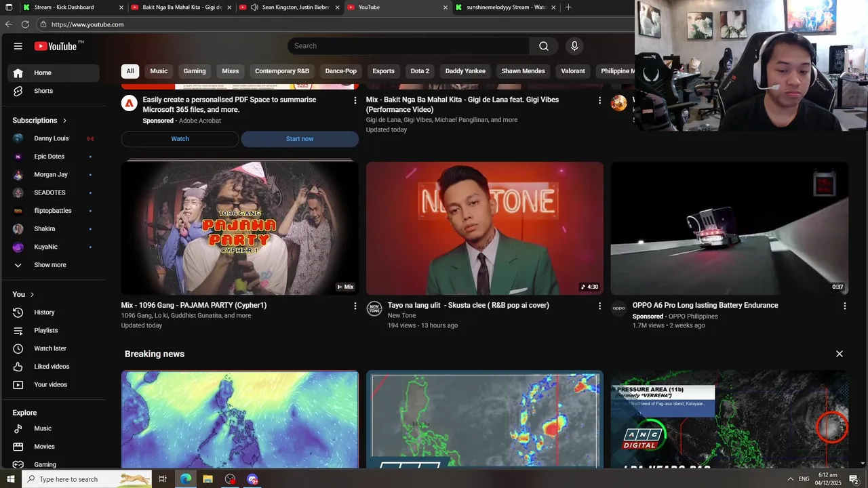This screenshot has height=488, width=868.
Task: Open more options for the Bakit Nga Ba Mahal Kita mix
Action: (x=599, y=100)
